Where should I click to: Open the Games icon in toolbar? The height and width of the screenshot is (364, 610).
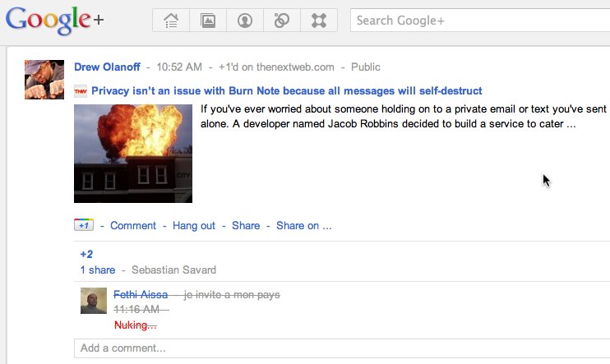click(x=319, y=21)
